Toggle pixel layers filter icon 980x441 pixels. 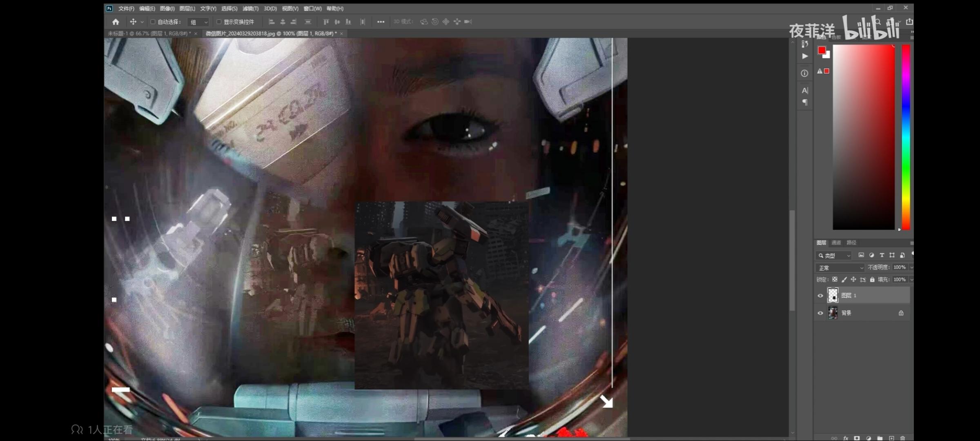click(861, 255)
